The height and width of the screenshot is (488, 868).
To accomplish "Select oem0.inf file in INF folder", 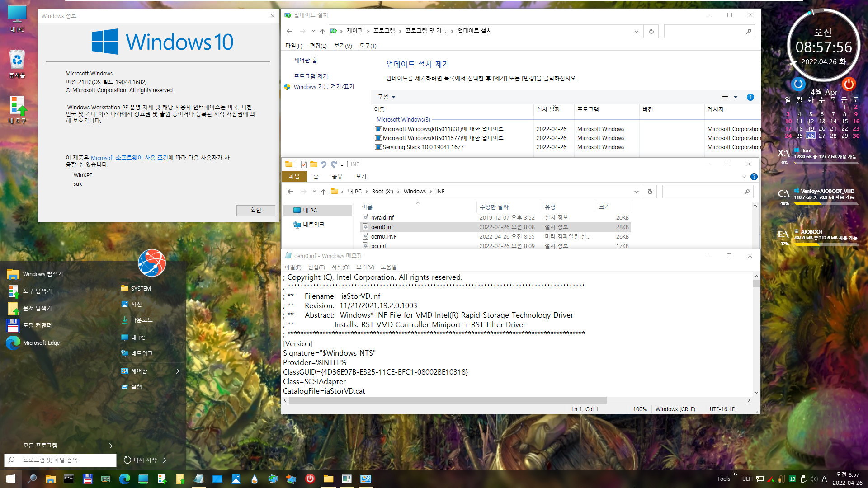I will point(495,227).
